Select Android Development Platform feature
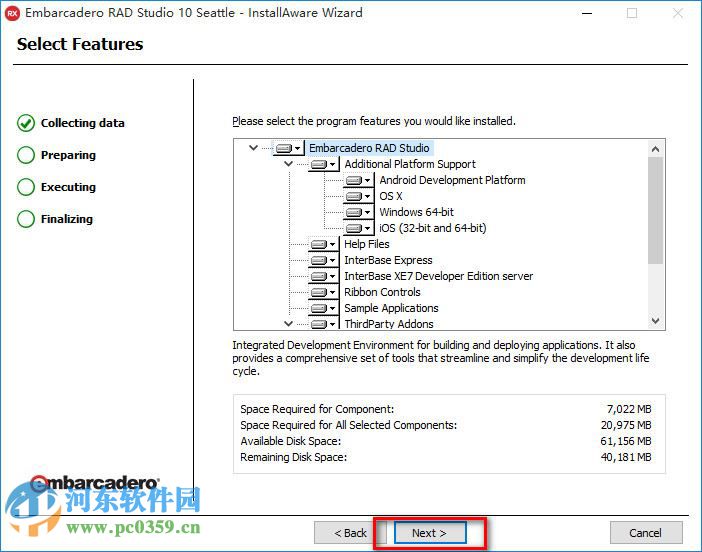The height and width of the screenshot is (552, 702). [452, 180]
